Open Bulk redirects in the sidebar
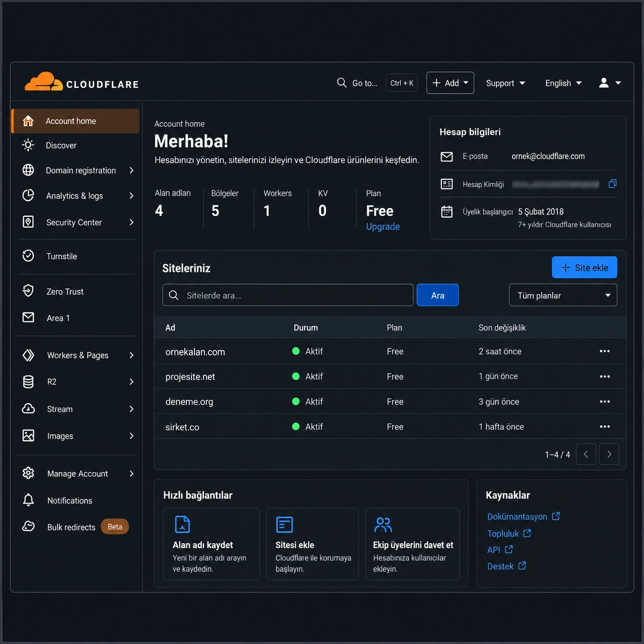Image resolution: width=644 pixels, height=644 pixels. click(x=75, y=527)
